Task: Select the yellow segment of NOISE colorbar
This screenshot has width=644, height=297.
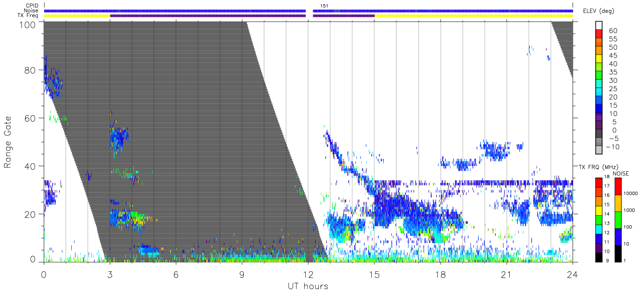Action: pos(619,203)
